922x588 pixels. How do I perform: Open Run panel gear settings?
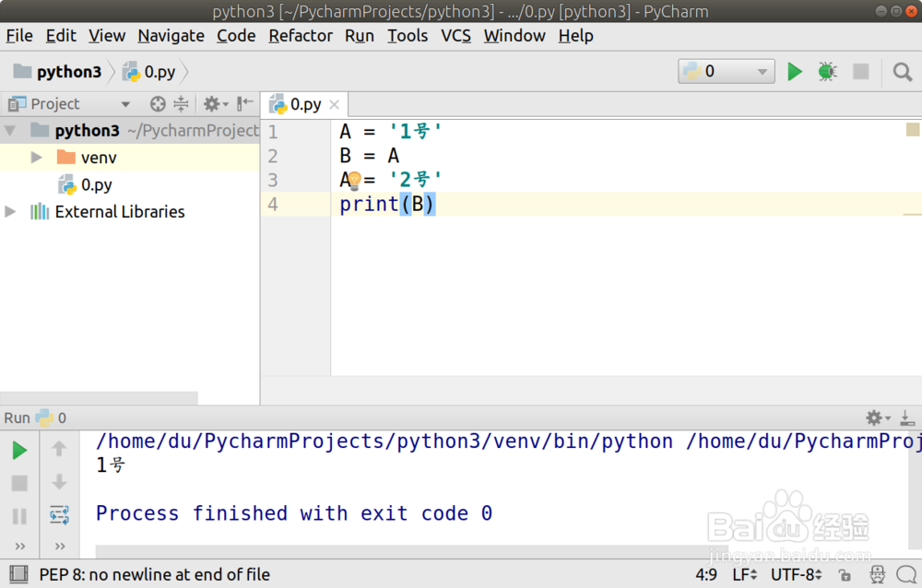coord(878,418)
